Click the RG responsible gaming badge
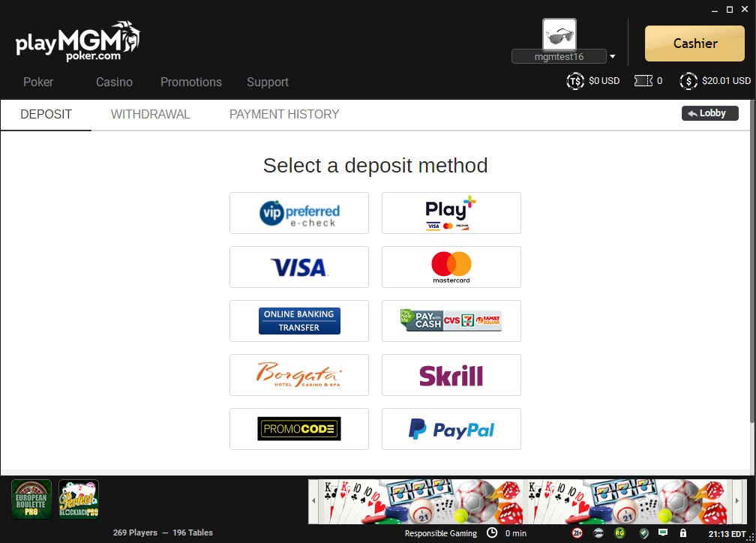756x543 pixels. pos(619,532)
